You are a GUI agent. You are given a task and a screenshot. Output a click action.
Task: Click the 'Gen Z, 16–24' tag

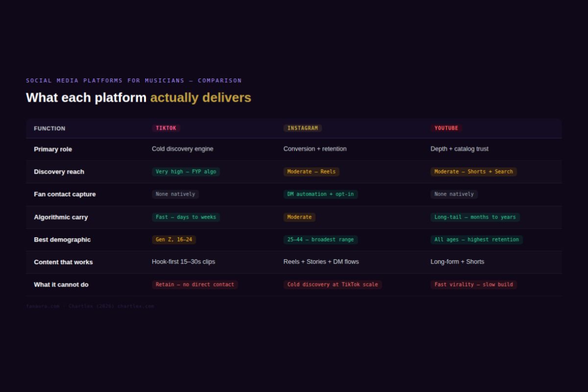pos(174,240)
